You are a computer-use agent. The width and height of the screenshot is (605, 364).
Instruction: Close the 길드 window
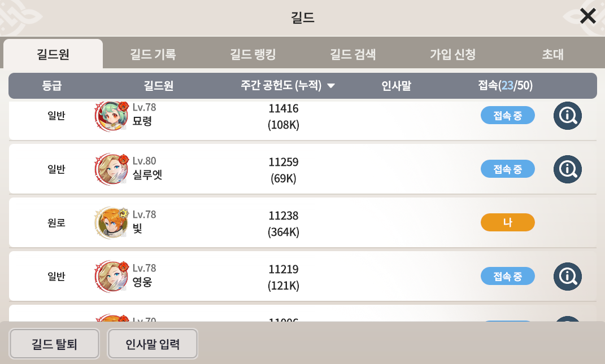(587, 16)
